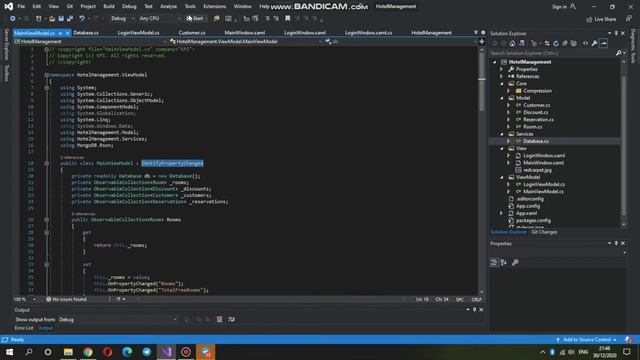The height and width of the screenshot is (360, 640).
Task: Open Show output from Debug dropdown
Action: (x=118, y=320)
